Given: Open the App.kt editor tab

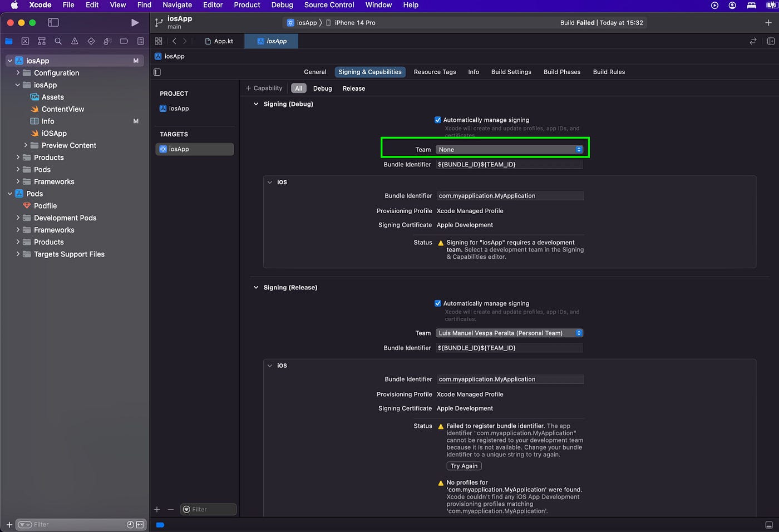Looking at the screenshot, I should pyautogui.click(x=219, y=41).
